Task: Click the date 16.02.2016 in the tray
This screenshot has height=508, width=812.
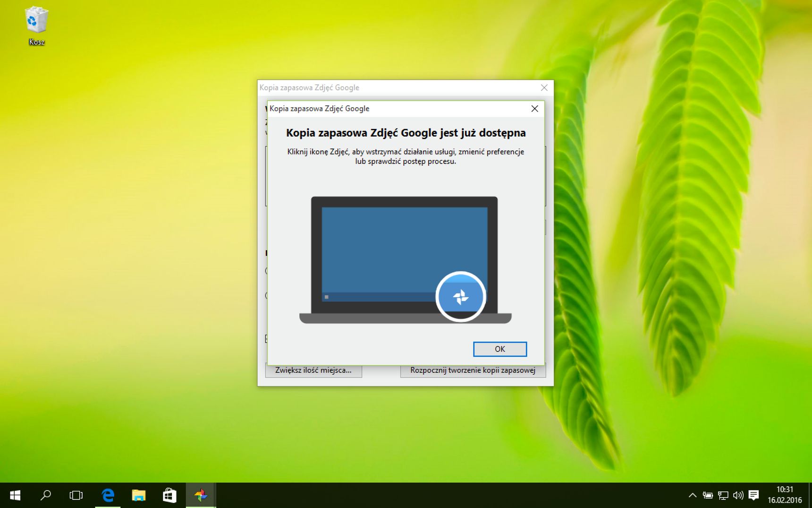Action: coord(785,500)
